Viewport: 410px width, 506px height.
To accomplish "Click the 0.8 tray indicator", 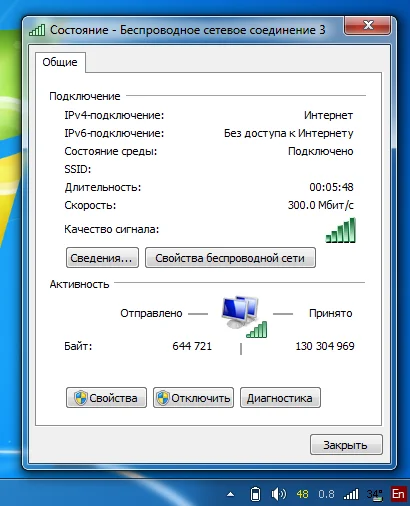I will click(x=326, y=494).
